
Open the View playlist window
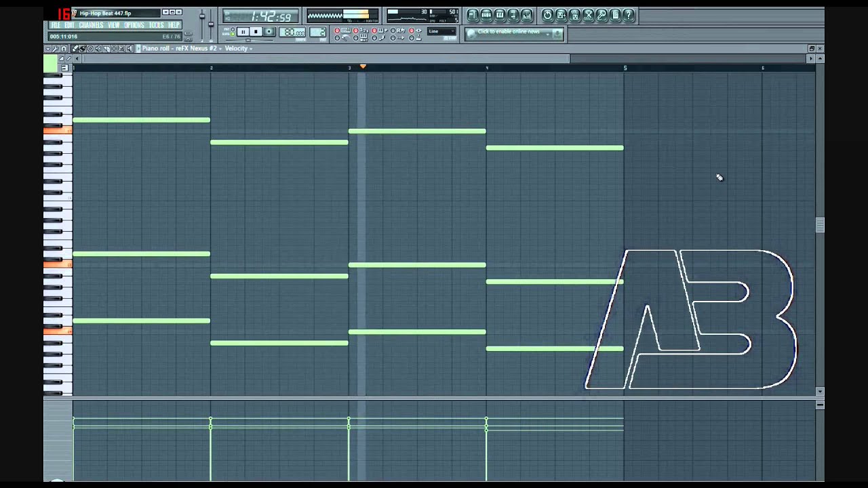pos(473,15)
